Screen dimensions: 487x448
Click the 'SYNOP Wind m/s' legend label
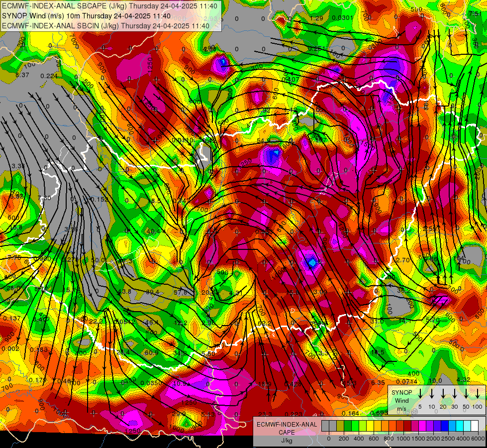pos(401,400)
